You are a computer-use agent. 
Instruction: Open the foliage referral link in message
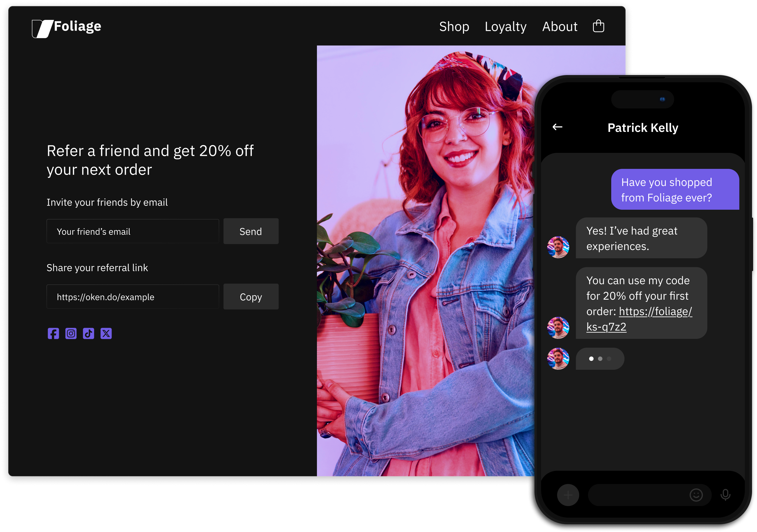pyautogui.click(x=655, y=312)
